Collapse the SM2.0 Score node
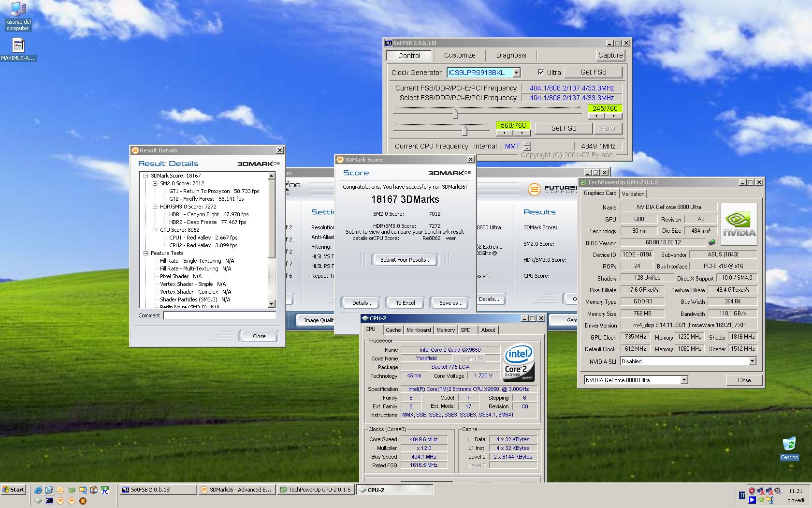The image size is (812, 508). [x=155, y=183]
